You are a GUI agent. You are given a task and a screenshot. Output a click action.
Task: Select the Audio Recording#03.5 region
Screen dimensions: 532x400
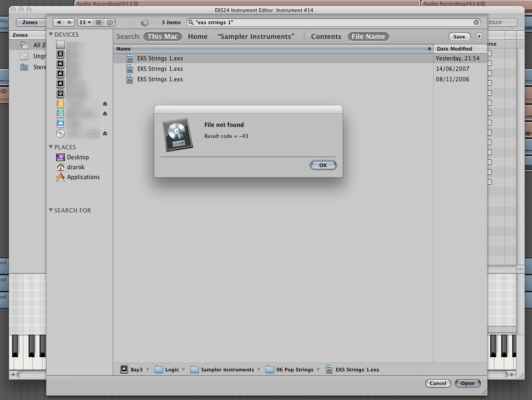coord(247,3)
